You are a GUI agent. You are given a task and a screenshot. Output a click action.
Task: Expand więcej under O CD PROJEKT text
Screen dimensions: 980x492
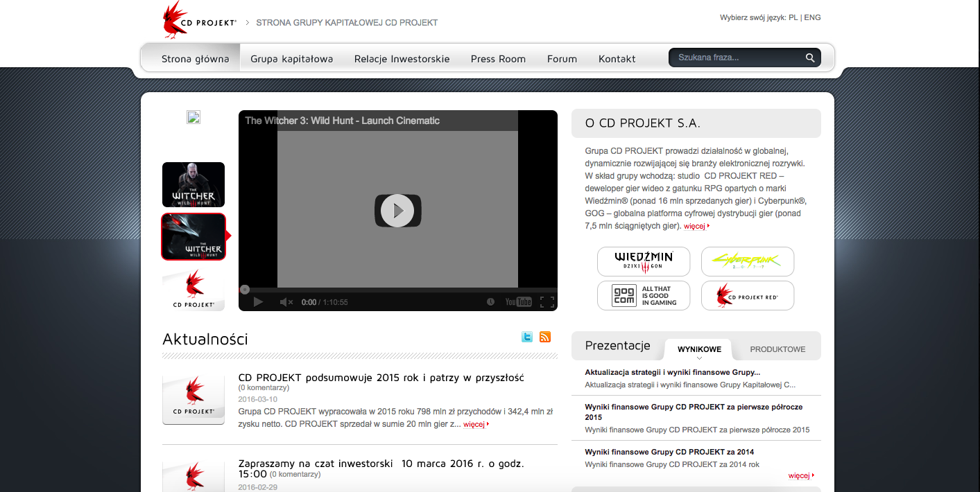pyautogui.click(x=695, y=227)
